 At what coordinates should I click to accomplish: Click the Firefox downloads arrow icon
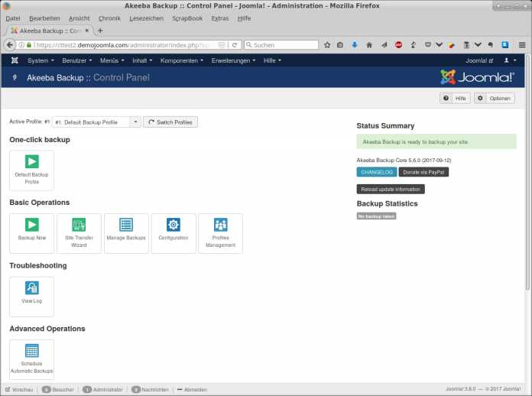tap(354, 45)
